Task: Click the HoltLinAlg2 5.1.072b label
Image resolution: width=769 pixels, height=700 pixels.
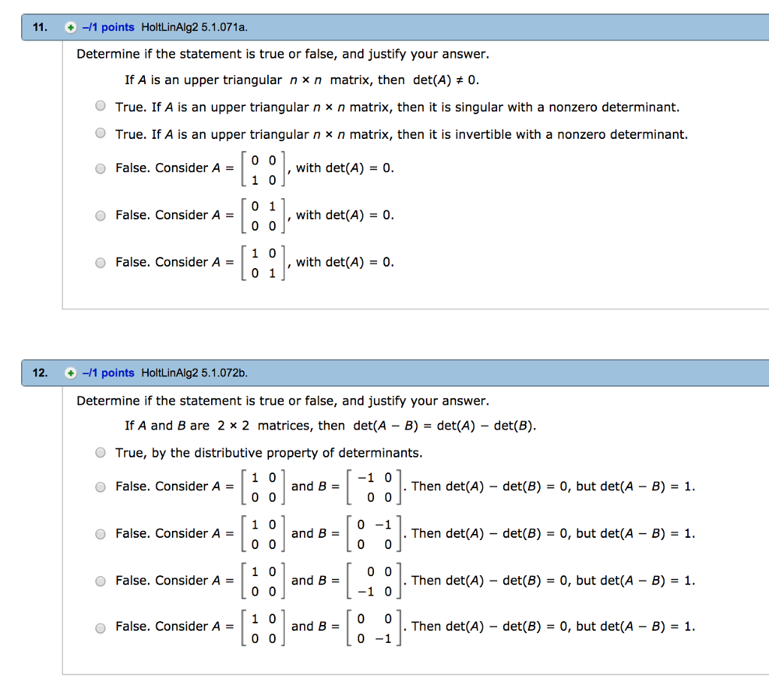Action: pos(191,373)
